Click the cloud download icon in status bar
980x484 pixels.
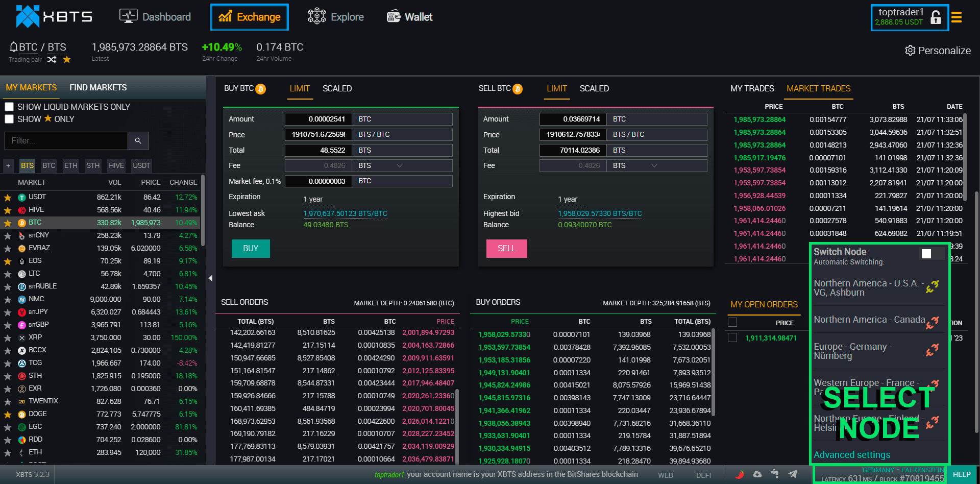(x=757, y=474)
